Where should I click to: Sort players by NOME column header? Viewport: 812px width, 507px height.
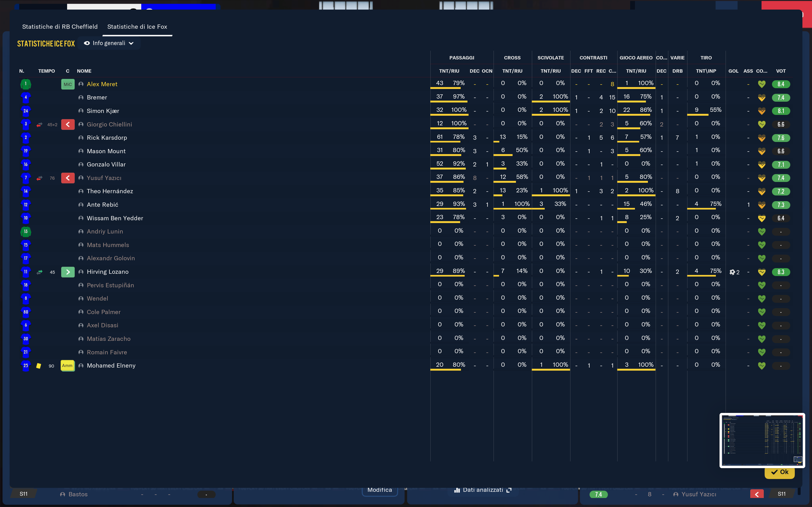[84, 71]
